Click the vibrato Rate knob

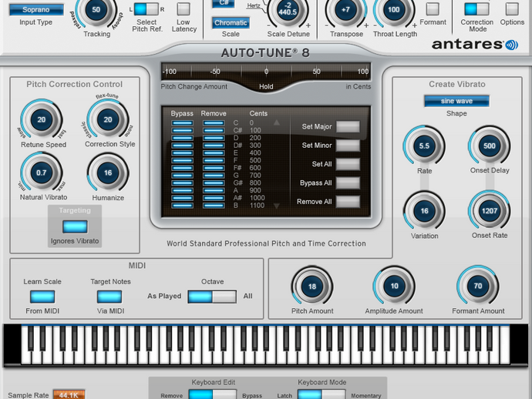click(424, 146)
